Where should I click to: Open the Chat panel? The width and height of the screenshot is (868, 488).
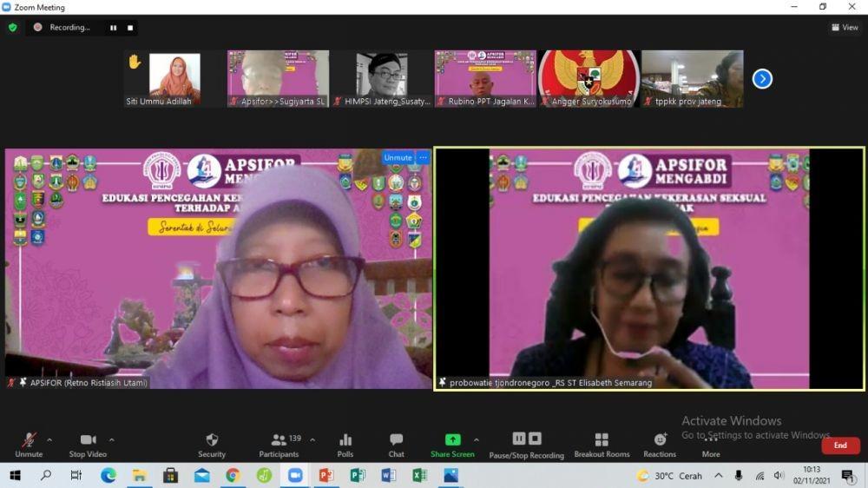coord(397,445)
